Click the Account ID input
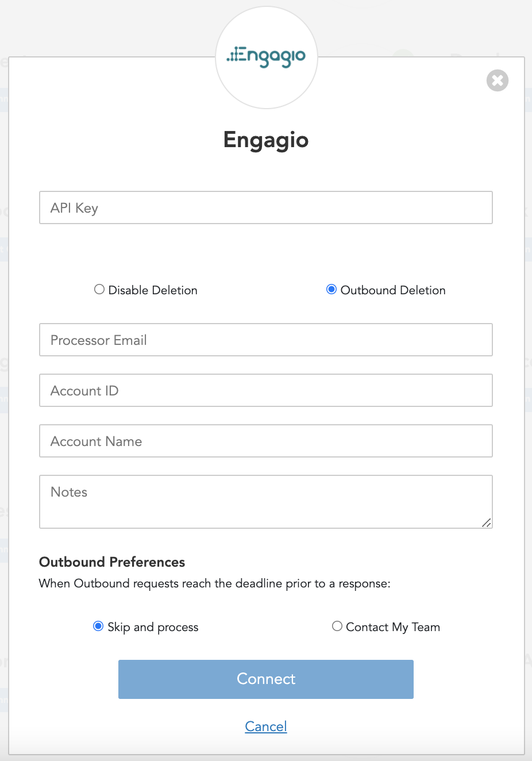532x761 pixels. 266,390
